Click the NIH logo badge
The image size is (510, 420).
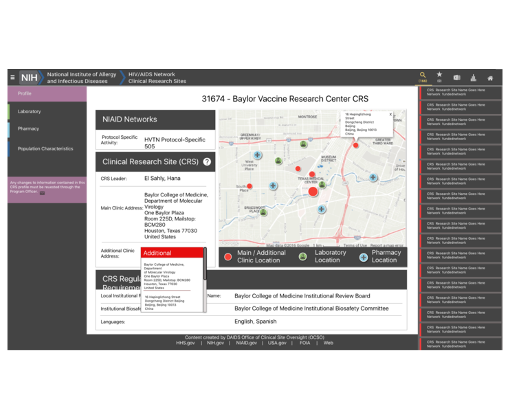coord(29,78)
